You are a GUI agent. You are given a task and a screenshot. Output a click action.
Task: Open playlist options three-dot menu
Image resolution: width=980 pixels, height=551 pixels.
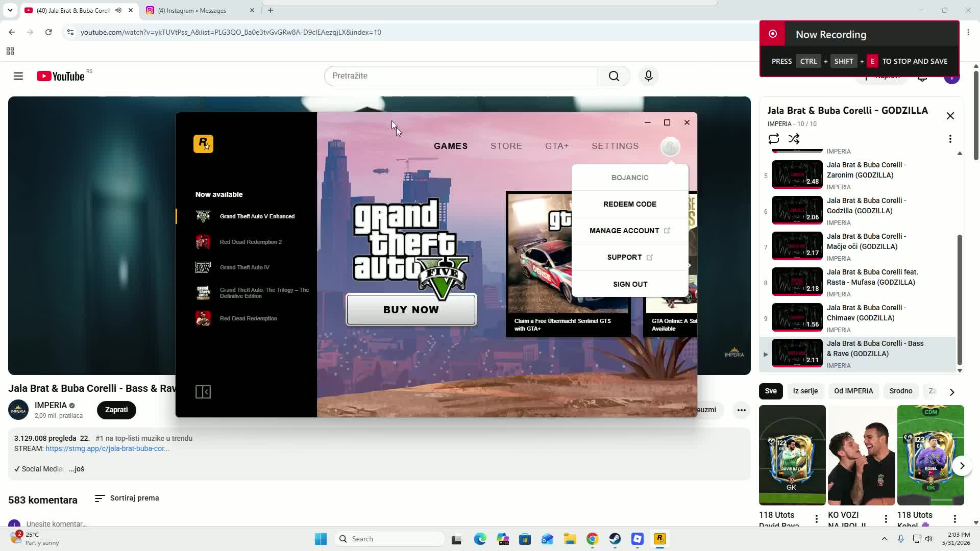950,139
